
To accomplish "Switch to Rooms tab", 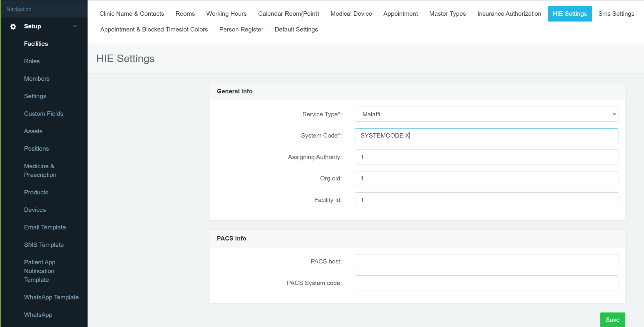I will click(185, 14).
